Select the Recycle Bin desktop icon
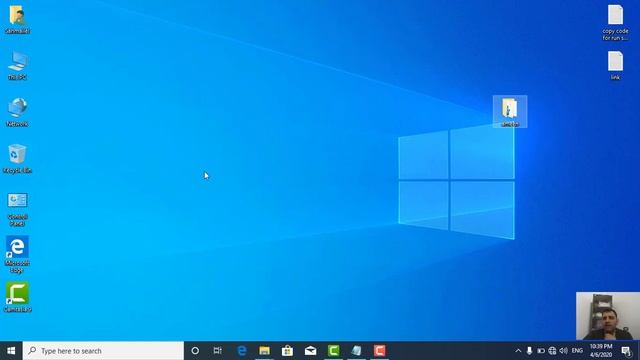The width and height of the screenshot is (640, 360). click(17, 159)
